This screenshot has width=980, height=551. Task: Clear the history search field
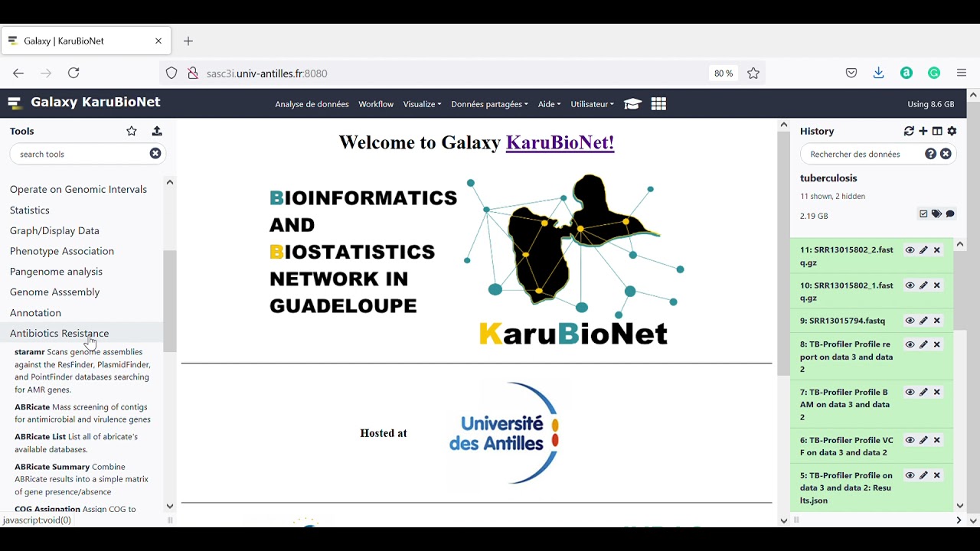[946, 154]
